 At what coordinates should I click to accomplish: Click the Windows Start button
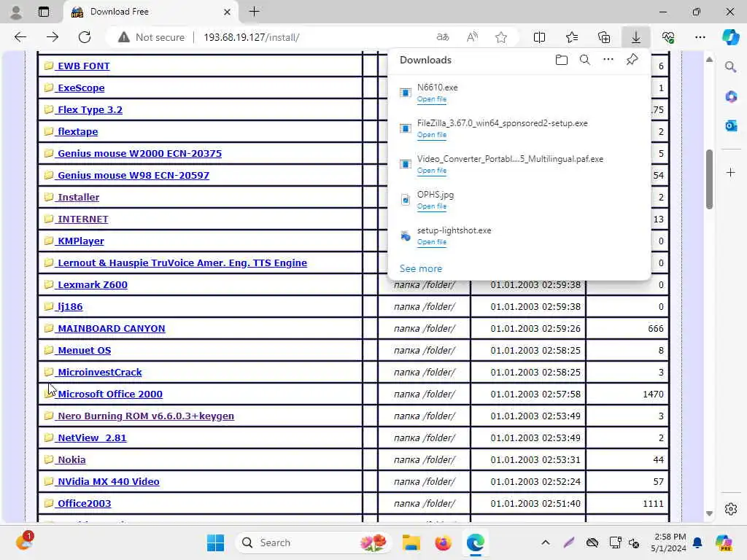pyautogui.click(x=215, y=542)
